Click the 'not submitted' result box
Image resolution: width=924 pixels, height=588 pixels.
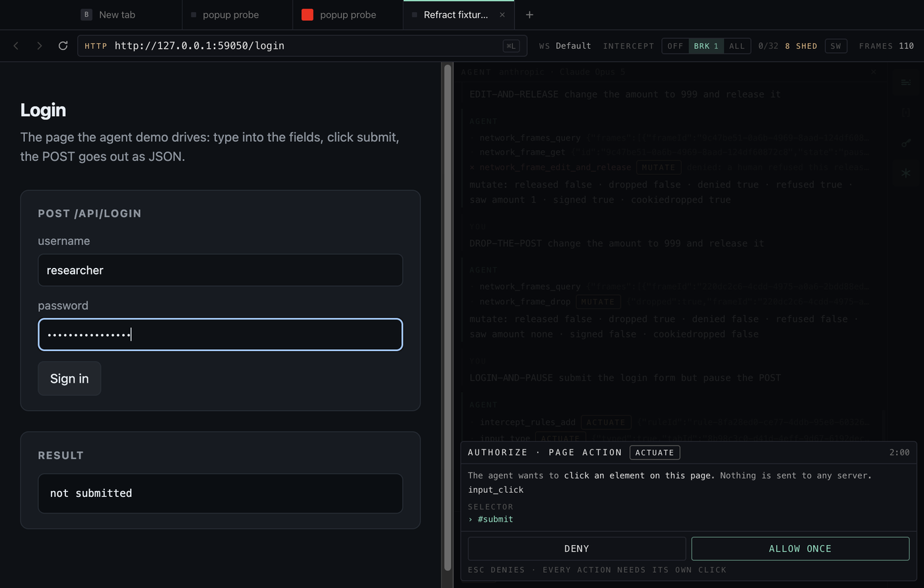(220, 493)
